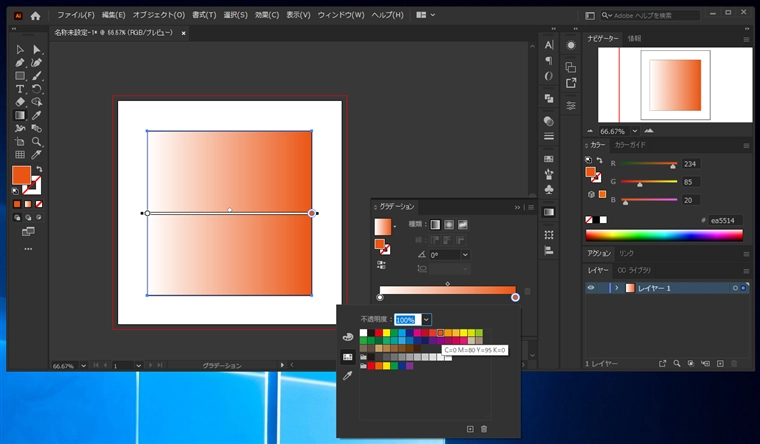Click the right orange gradient stop
Screen dimensions: 760x444
point(515,297)
